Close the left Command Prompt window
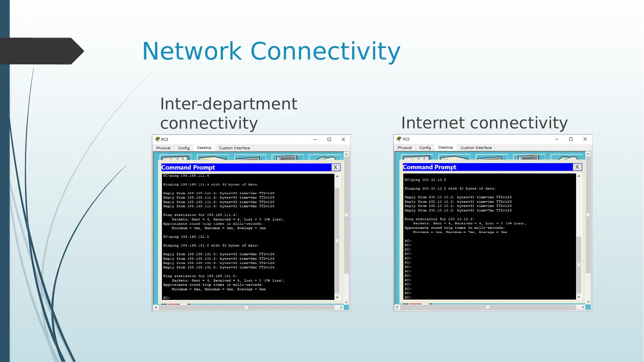 [x=335, y=167]
